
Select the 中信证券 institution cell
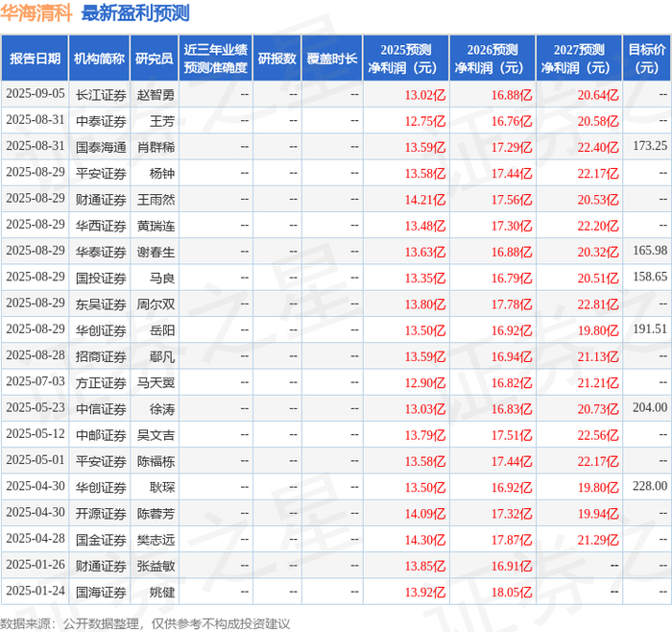coord(101,408)
